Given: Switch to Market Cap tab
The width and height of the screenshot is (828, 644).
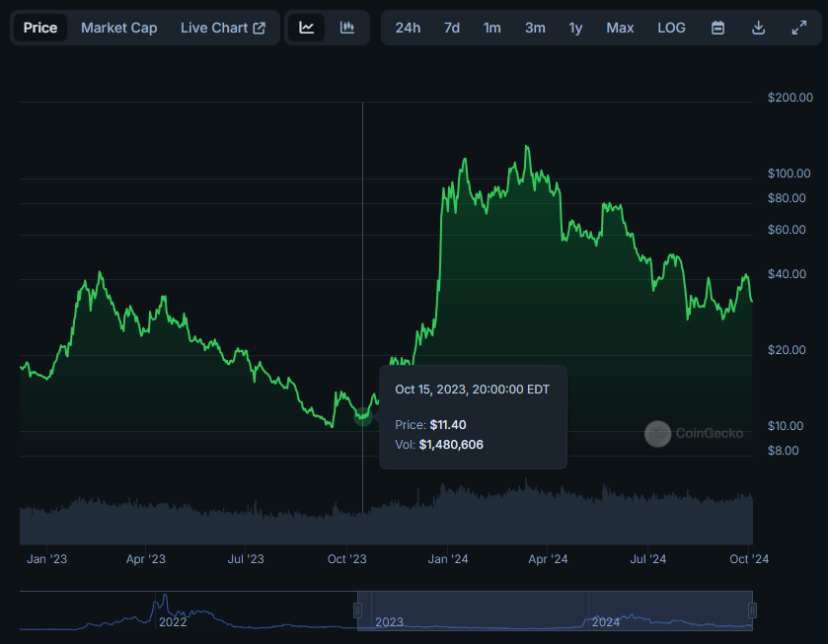Looking at the screenshot, I should (118, 28).
